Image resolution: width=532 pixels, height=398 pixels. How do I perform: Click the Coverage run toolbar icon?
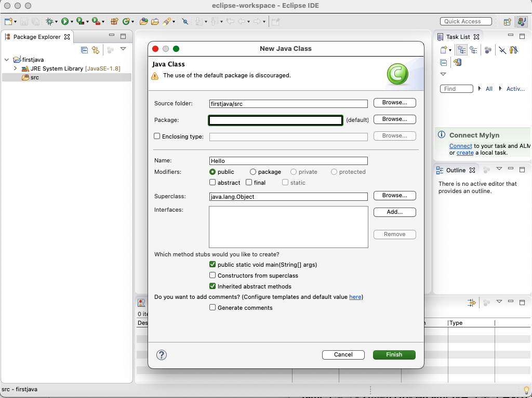click(x=80, y=21)
